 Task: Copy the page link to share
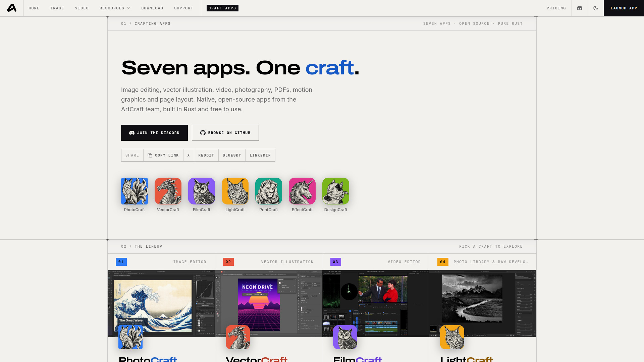tap(163, 155)
